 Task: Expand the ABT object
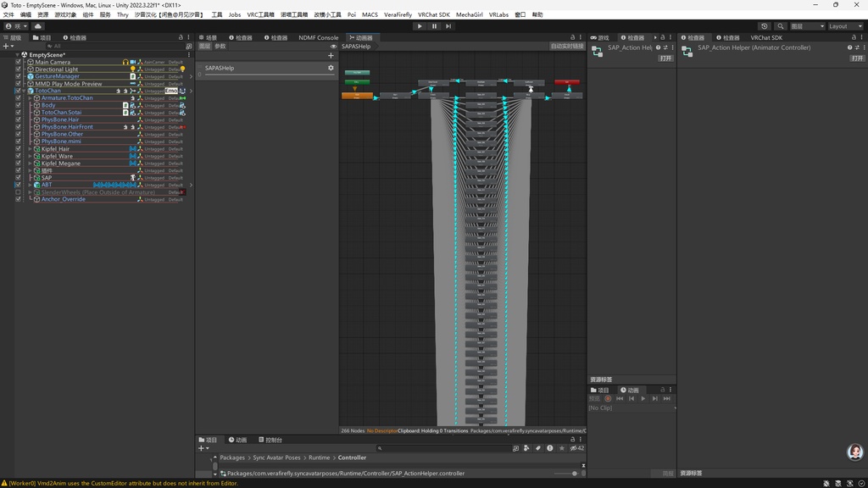click(31, 185)
